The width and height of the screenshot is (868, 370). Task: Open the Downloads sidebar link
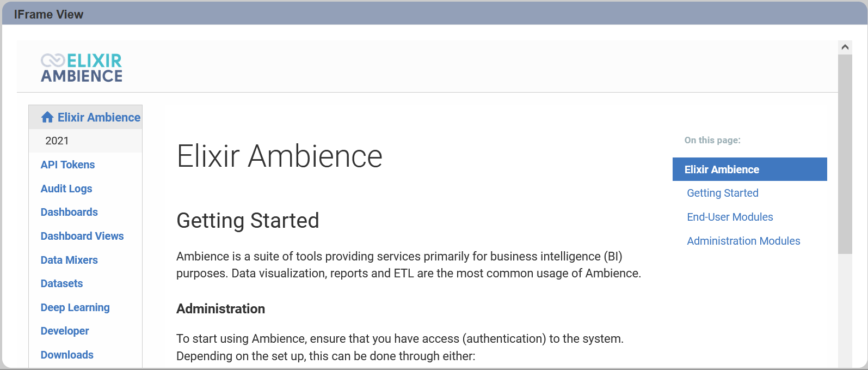[67, 355]
